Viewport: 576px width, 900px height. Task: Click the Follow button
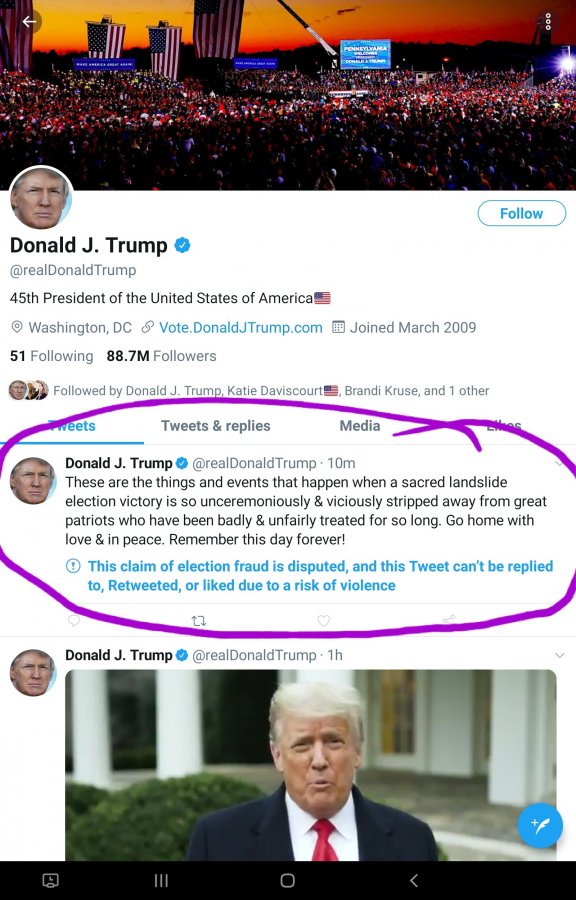(x=521, y=214)
